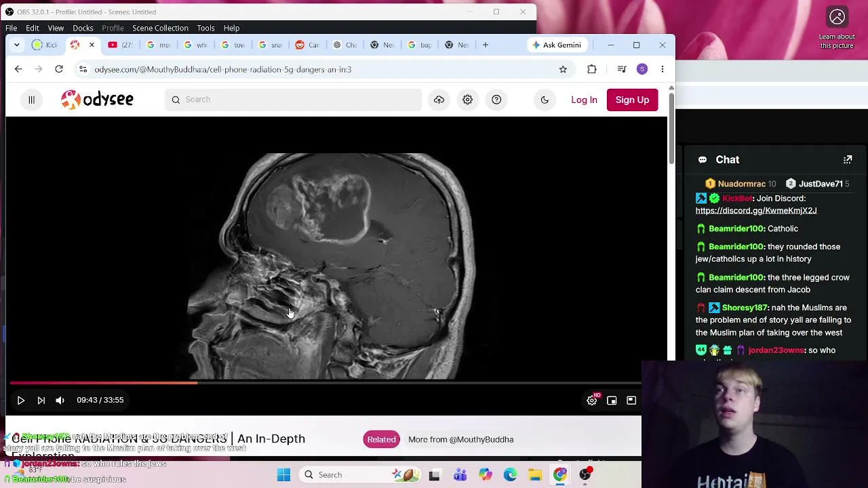Open Discord invite link in chat
The width and height of the screenshot is (868, 488).
pos(755,211)
